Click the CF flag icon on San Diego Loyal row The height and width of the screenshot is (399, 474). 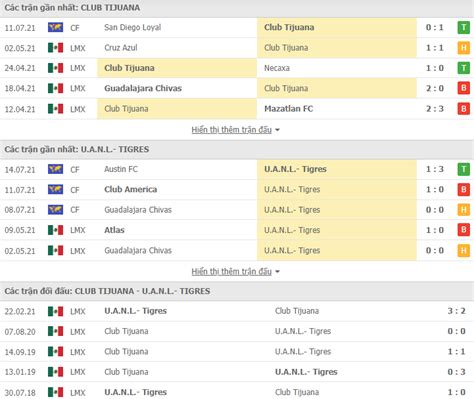click(x=55, y=28)
